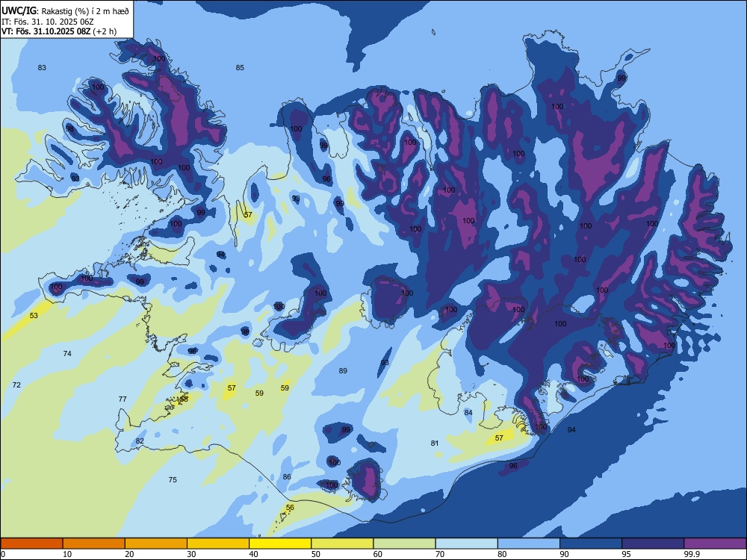747x560 pixels.
Task: Click the title text "Rakastig (%) í 2 m hæð"
Action: tap(86, 11)
